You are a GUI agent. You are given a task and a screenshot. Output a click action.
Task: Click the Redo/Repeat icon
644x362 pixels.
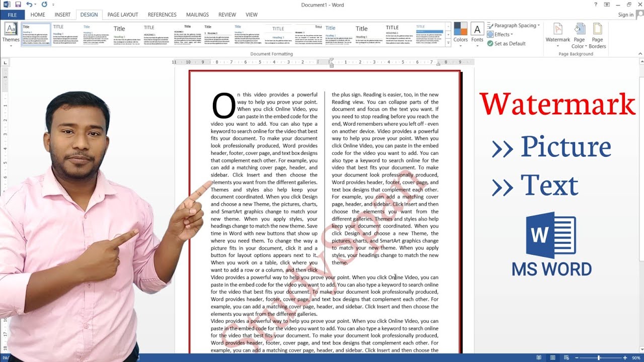(44, 5)
